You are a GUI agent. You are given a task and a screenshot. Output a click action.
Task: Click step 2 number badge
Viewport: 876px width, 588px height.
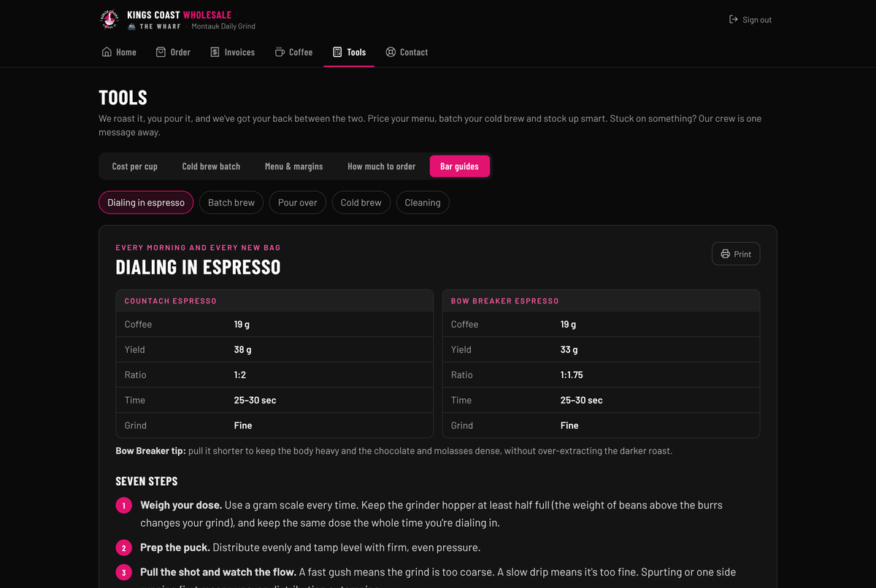(x=124, y=548)
